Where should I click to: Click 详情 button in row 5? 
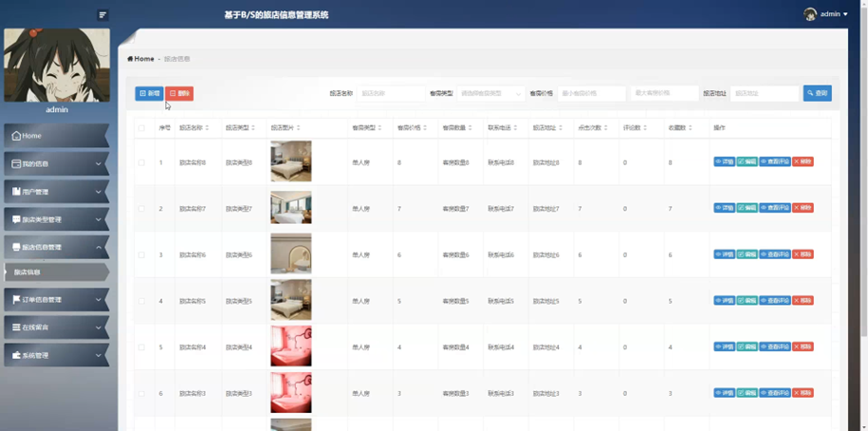(x=724, y=347)
